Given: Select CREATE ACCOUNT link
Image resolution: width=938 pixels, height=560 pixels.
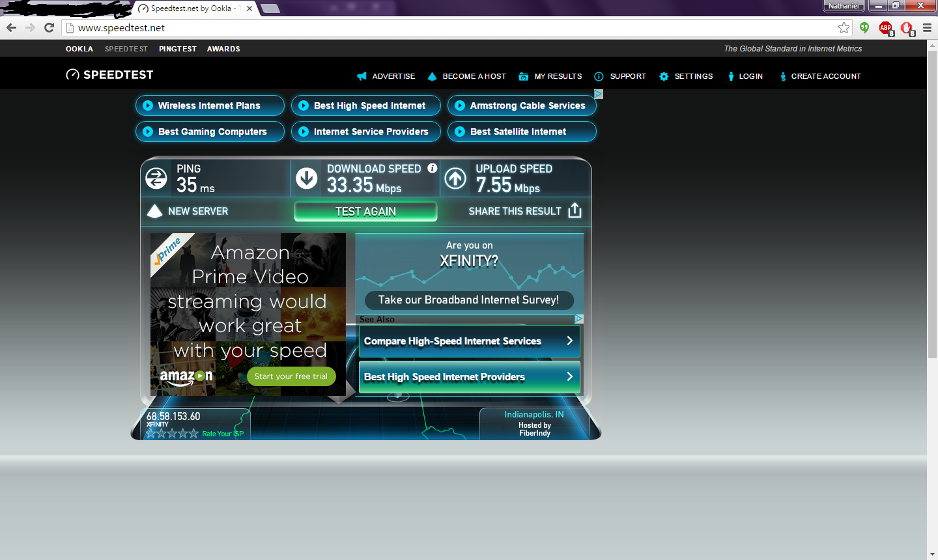Looking at the screenshot, I should click(x=826, y=76).
